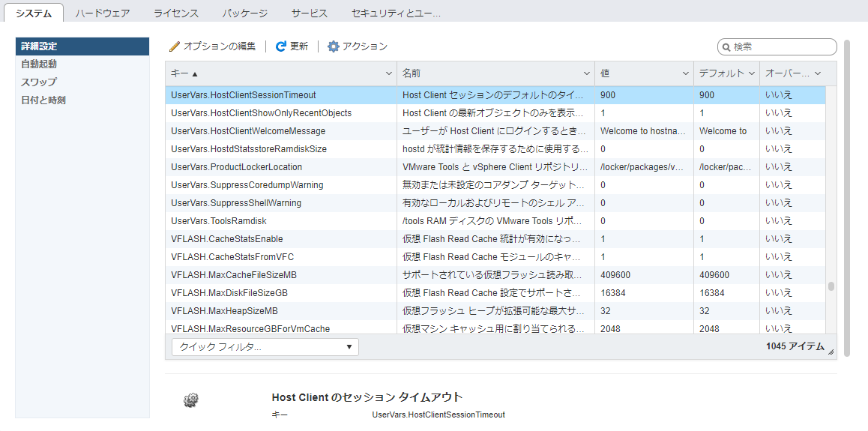Click the 更新 button label

299,46
